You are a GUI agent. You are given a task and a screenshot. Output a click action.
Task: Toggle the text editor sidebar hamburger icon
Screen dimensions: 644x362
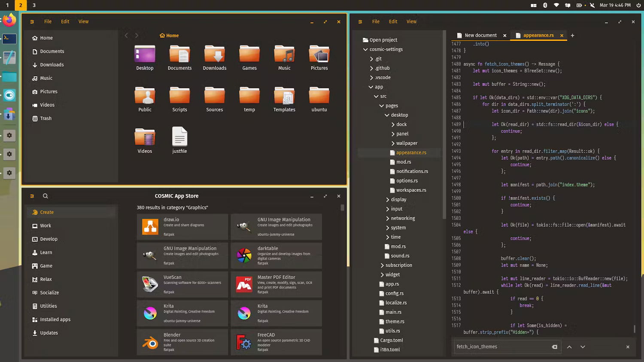point(360,21)
